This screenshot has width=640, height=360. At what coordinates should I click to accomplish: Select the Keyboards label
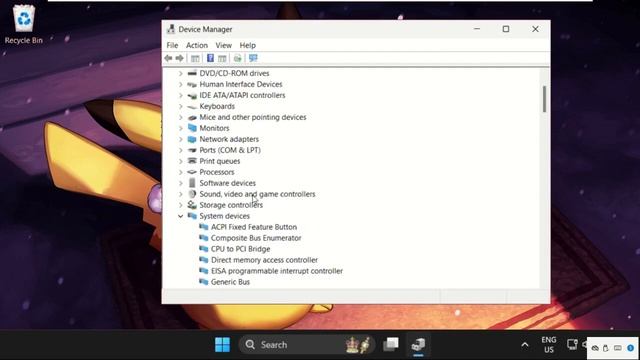[x=217, y=107]
